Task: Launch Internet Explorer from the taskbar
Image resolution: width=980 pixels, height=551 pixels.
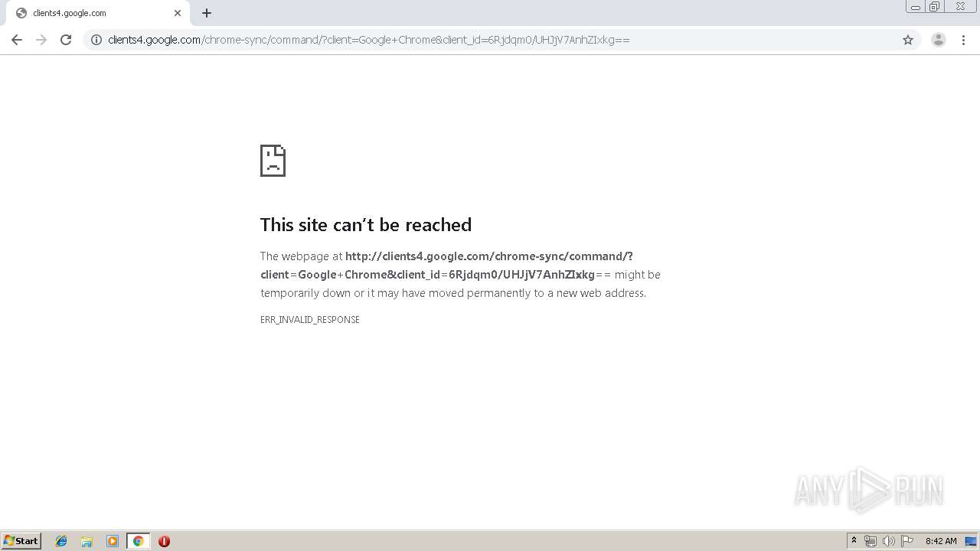Action: pyautogui.click(x=61, y=541)
